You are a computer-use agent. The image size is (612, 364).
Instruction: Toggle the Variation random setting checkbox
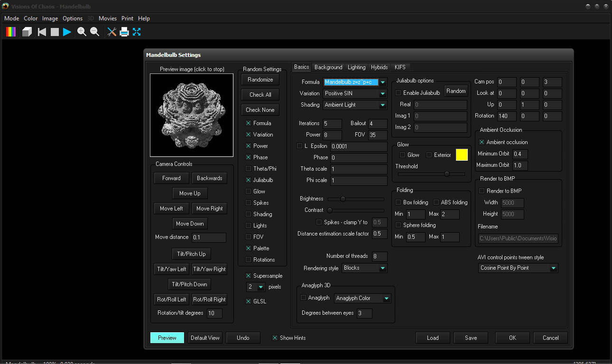[x=248, y=135]
